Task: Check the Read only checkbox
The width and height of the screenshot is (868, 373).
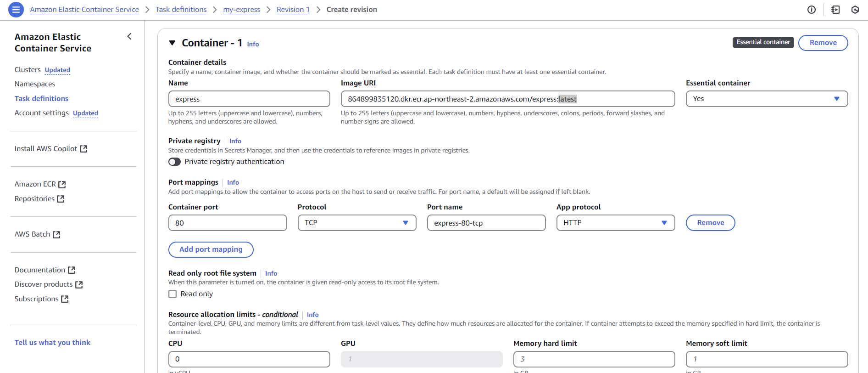Action: [x=172, y=294]
